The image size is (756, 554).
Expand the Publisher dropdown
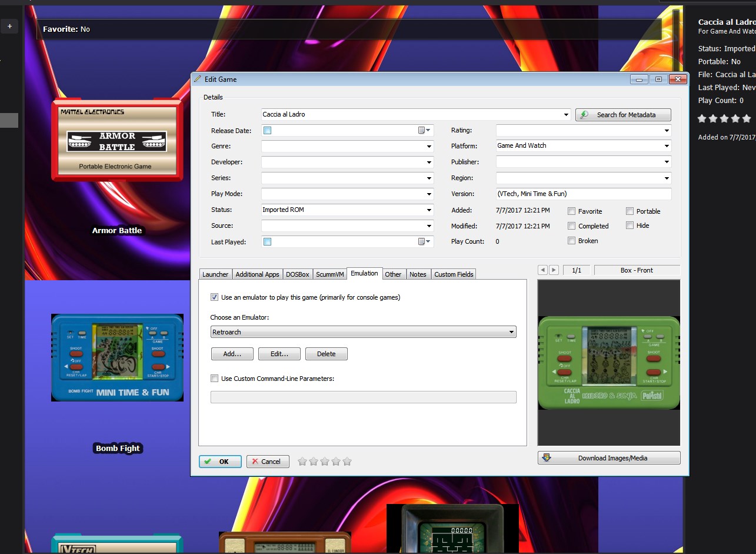[x=667, y=162]
